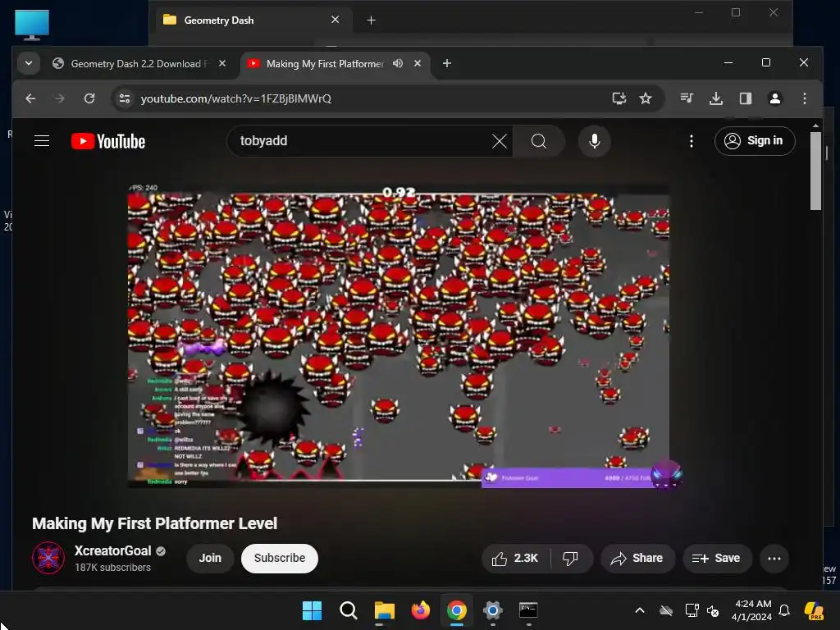This screenshot has width=840, height=630.
Task: Go to the YouTube home logo
Action: (108, 141)
